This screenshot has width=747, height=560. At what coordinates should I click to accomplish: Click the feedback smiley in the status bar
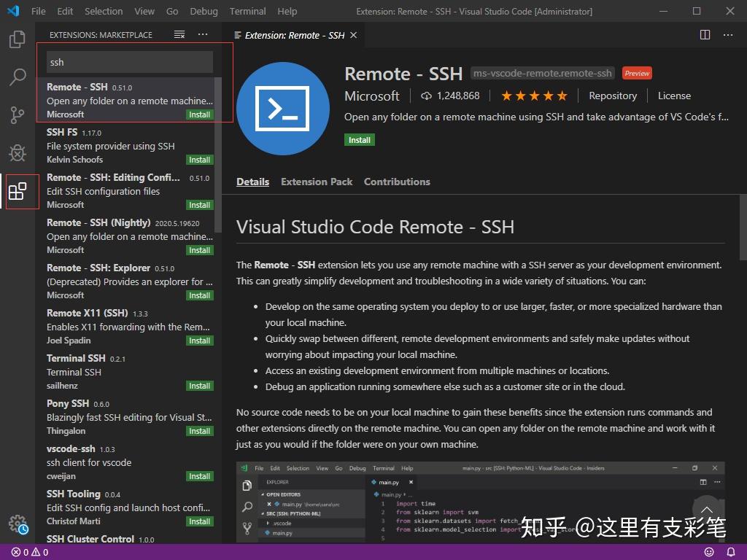(709, 552)
